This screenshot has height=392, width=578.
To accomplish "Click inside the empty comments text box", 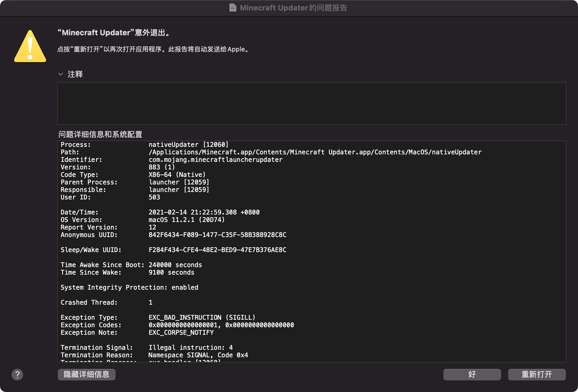I will [312, 103].
